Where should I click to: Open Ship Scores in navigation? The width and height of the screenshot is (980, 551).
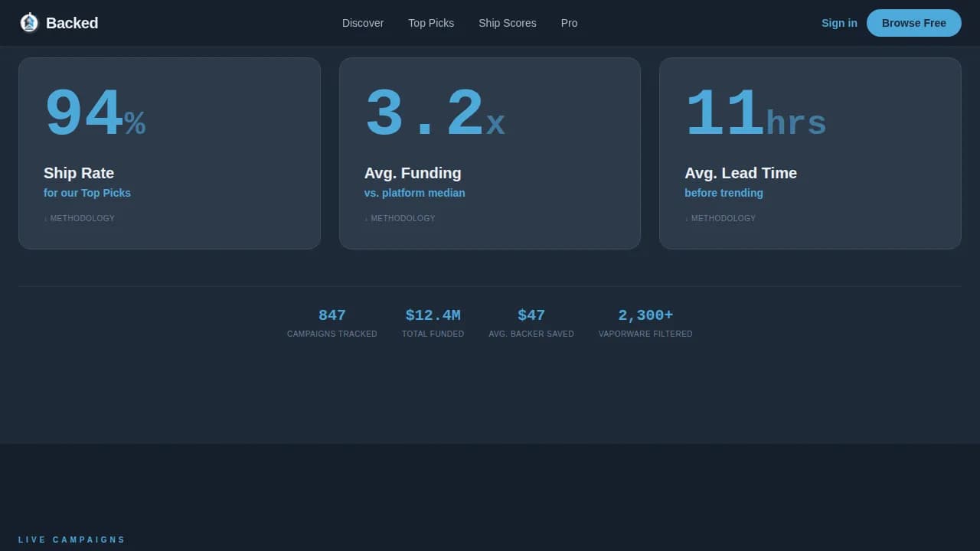508,23
